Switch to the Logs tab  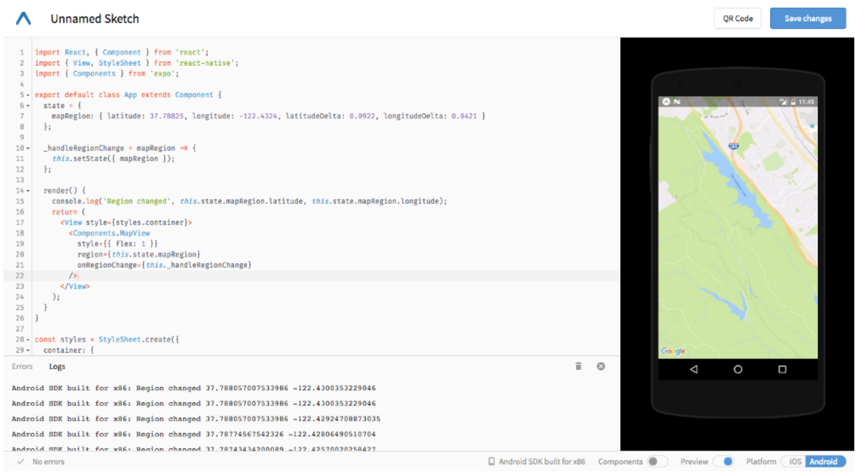57,366
